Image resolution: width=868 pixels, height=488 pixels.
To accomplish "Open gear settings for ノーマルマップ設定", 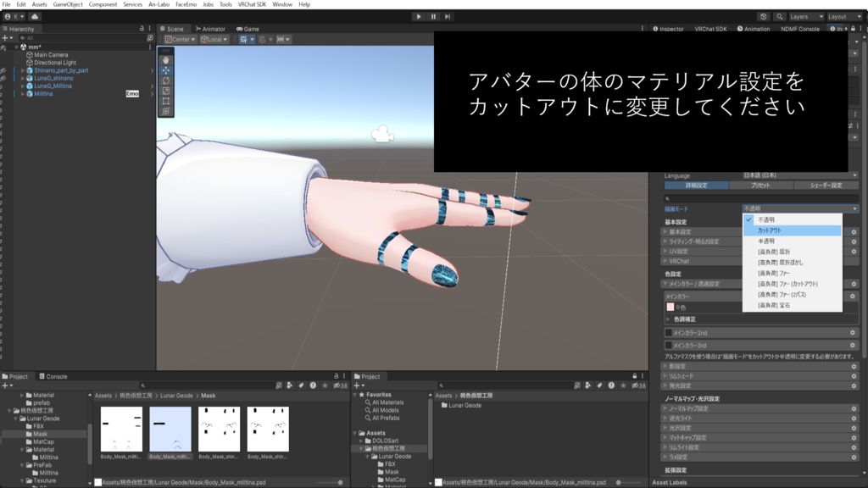I will pos(854,409).
